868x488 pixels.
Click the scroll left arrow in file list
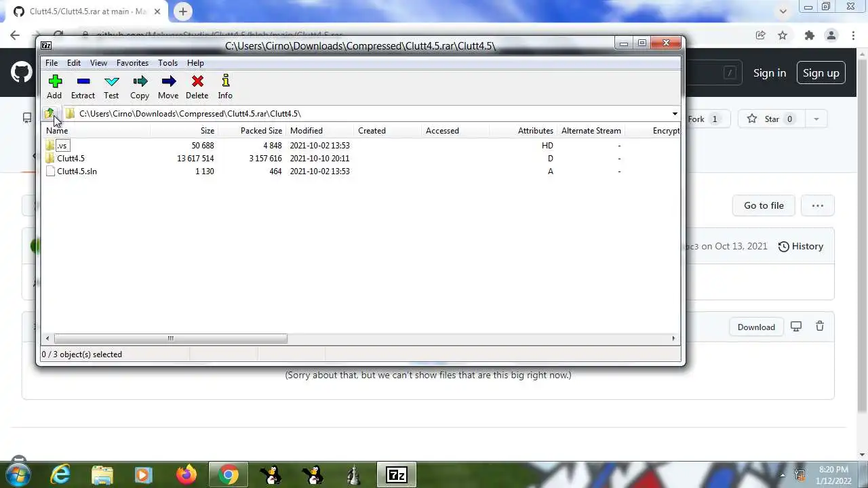47,338
